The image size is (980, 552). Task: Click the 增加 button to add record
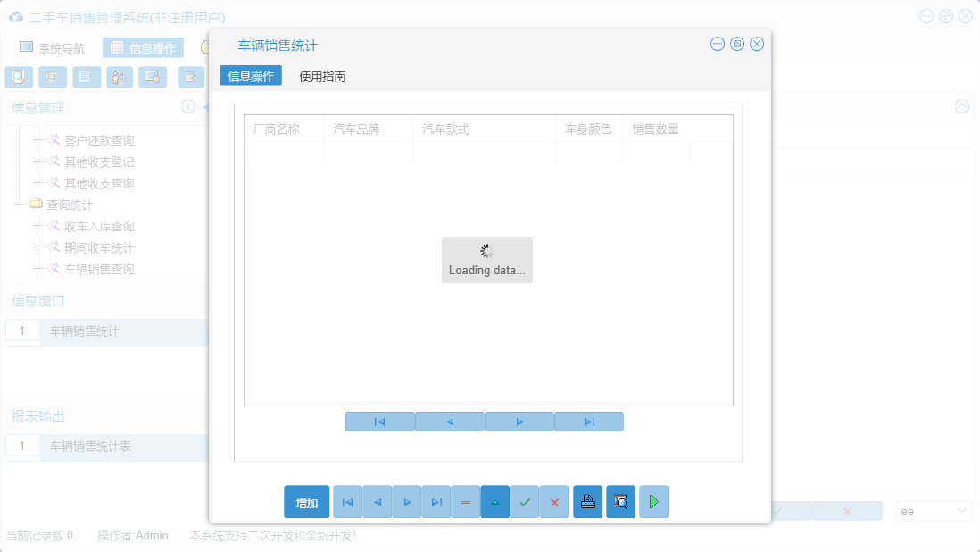[306, 501]
